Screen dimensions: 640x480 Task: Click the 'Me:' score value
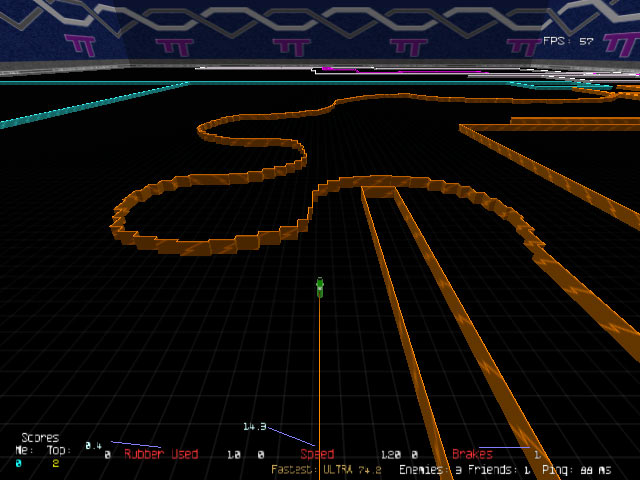(x=18, y=463)
